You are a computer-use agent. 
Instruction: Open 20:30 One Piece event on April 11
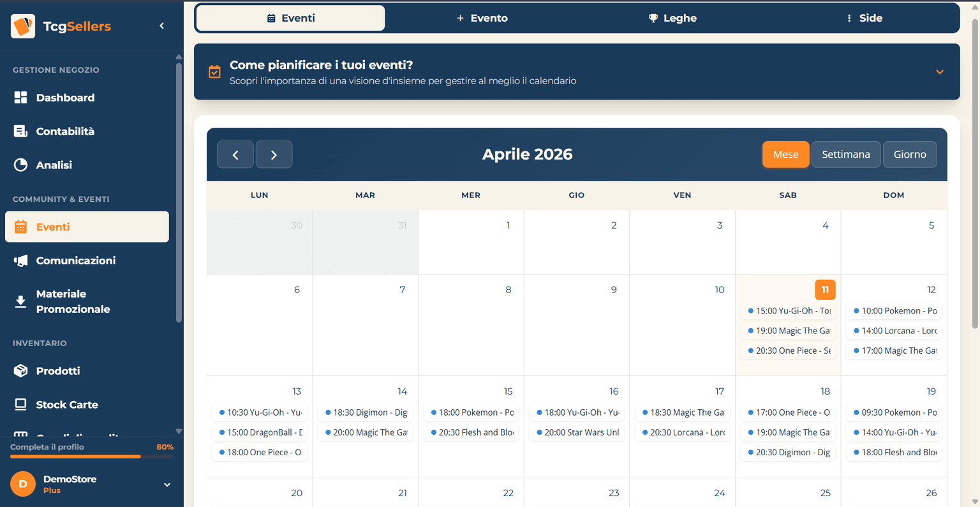pos(788,351)
